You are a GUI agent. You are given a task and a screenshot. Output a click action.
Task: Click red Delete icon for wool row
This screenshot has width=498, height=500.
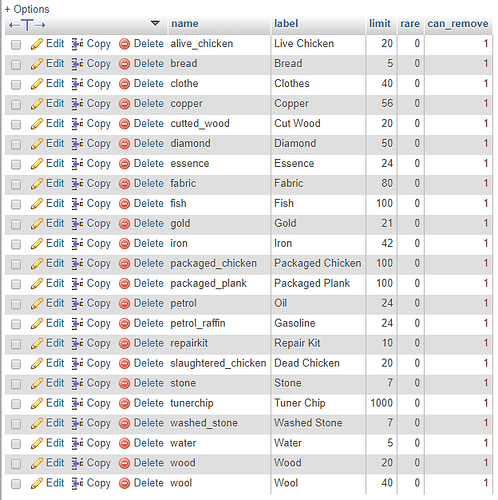pyautogui.click(x=124, y=483)
